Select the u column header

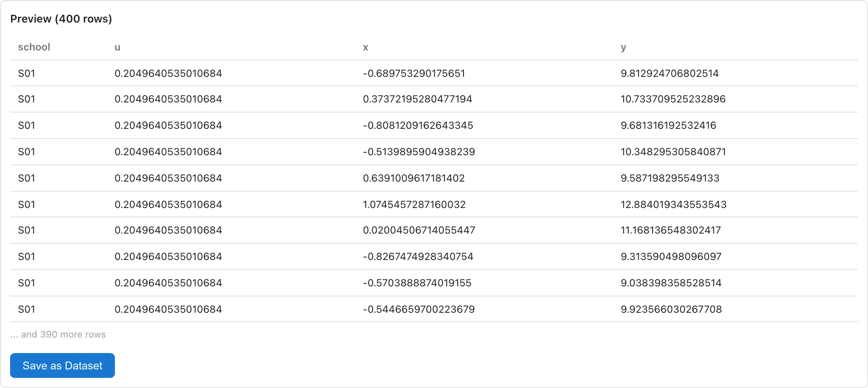click(117, 47)
